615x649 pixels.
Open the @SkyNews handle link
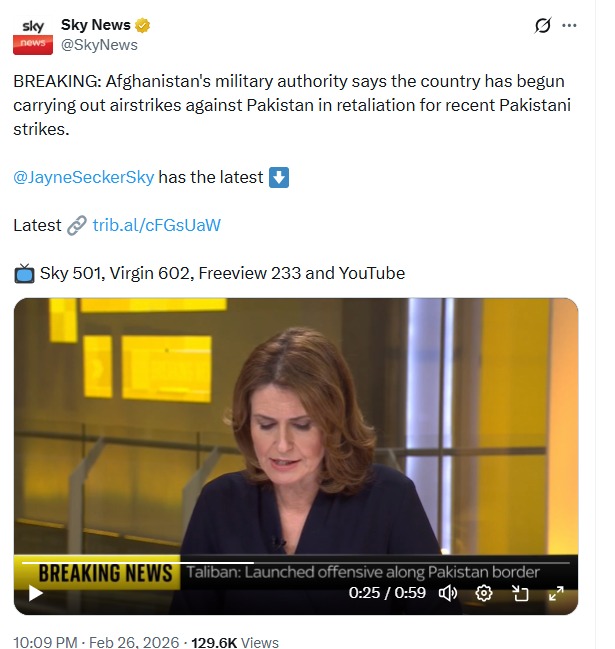coord(99,45)
